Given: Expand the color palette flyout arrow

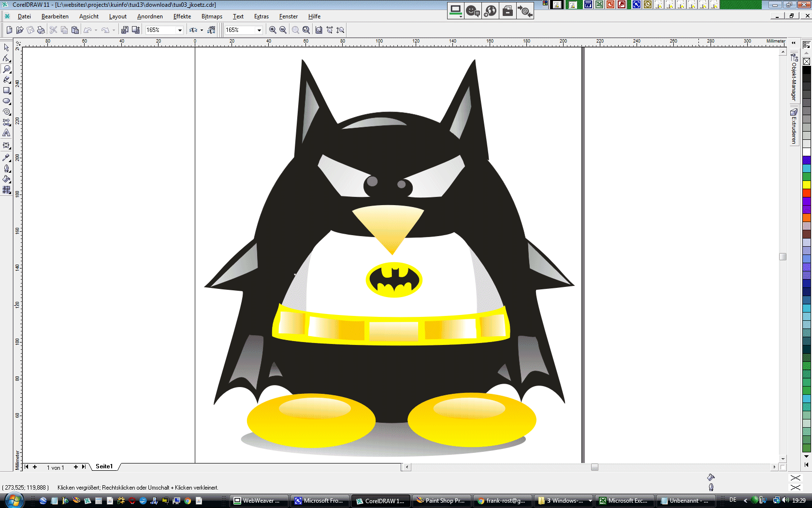Looking at the screenshot, I should pyautogui.click(x=806, y=465).
